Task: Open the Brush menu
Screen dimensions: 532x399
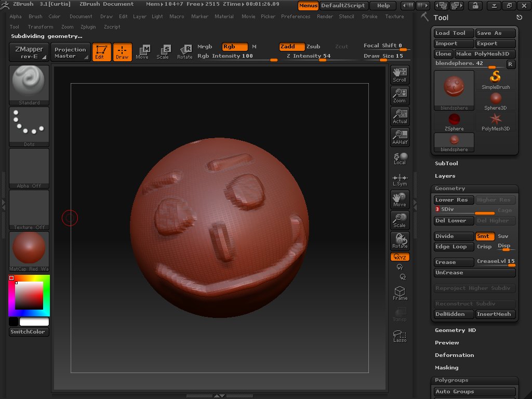Action: point(35,17)
